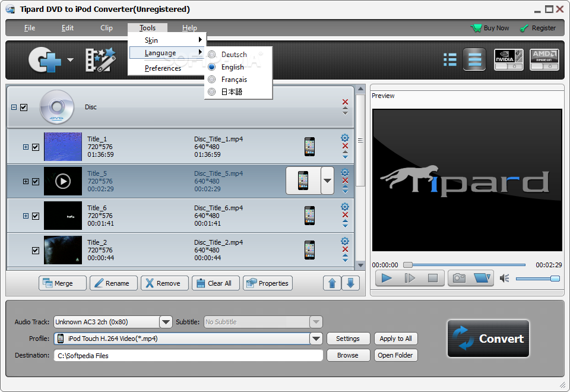570x392 pixels.
Task: Open the snapshot folder icon
Action: click(482, 278)
